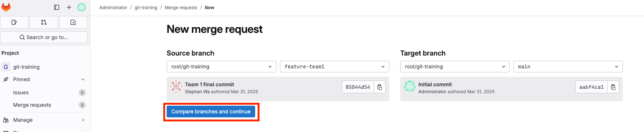Screen dimensions: 644x132
Task: Click the Search or go to field
Action: [x=44, y=37]
